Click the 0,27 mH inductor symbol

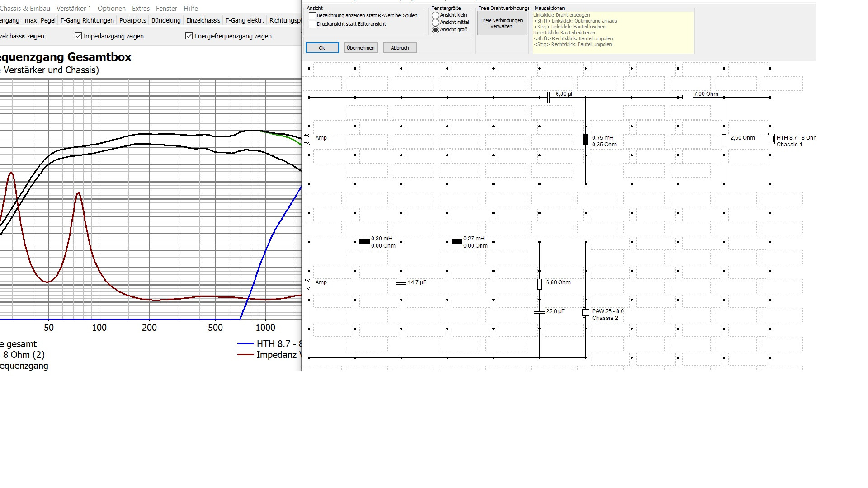point(457,242)
